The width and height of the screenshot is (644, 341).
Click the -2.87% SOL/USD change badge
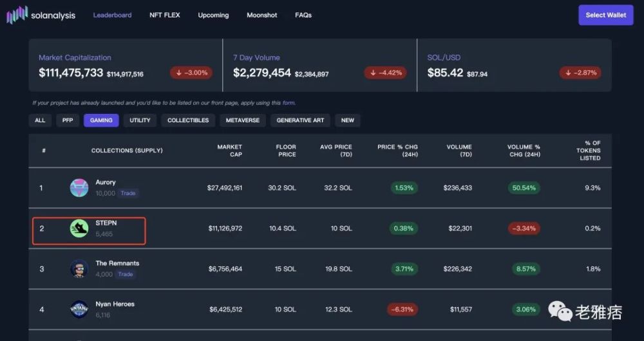pos(580,73)
